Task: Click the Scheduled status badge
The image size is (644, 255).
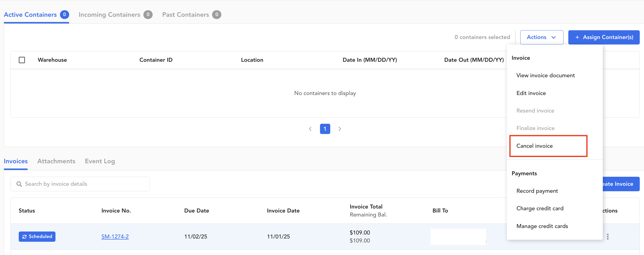Action: coord(37,236)
